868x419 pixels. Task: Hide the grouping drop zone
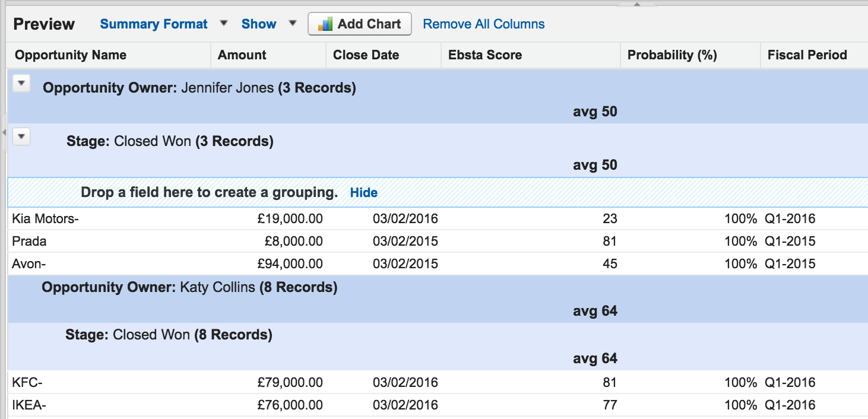(363, 193)
